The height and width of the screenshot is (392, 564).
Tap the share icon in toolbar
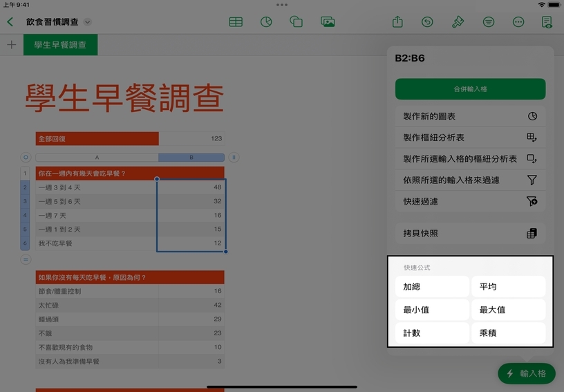tap(397, 22)
